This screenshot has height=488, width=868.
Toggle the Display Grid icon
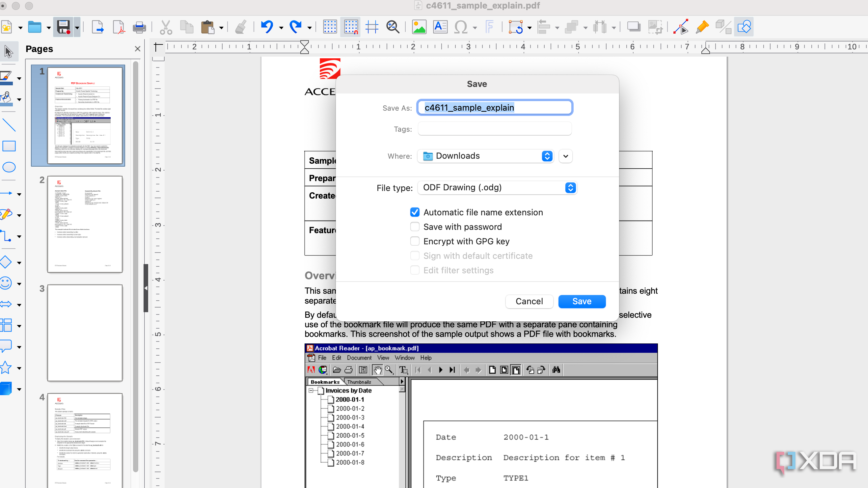[x=330, y=27]
